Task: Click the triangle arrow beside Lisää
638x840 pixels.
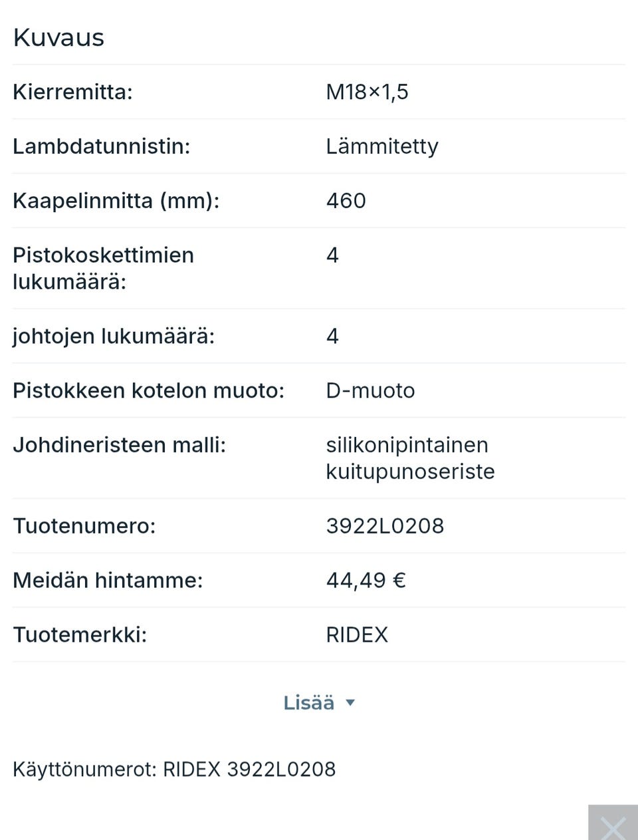Action: (350, 703)
